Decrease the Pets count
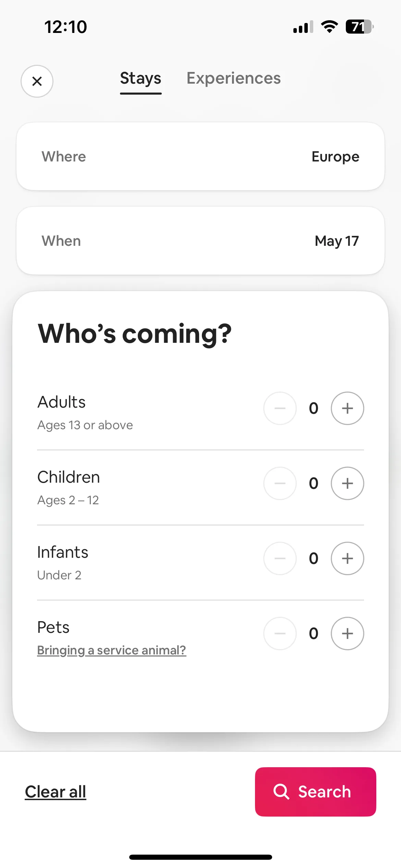401x868 pixels. [x=280, y=634]
